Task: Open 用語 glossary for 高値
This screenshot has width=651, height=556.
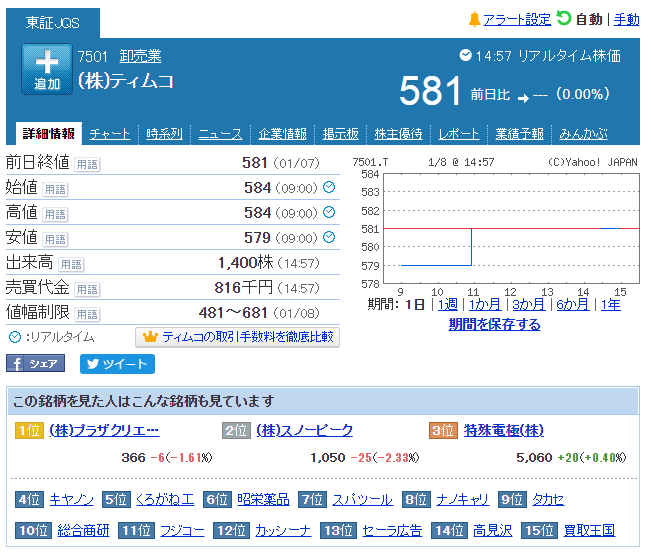Action: [x=55, y=214]
